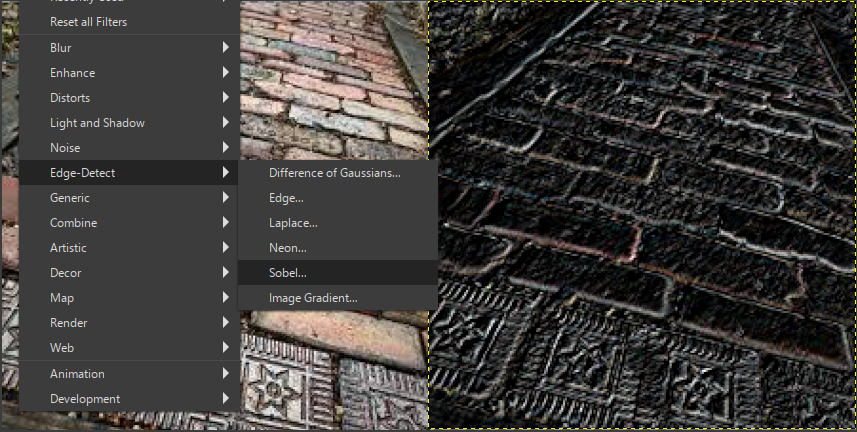Expand the Artistic filters submenu

pos(68,248)
